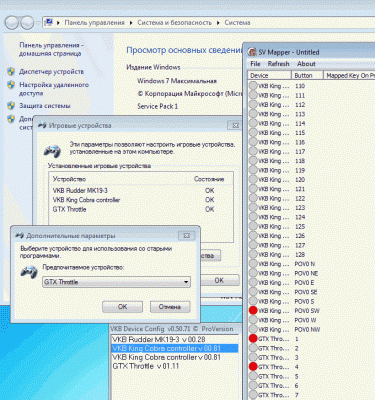Click OK in the Дополнительные параметры dialog
The height and width of the screenshot is (400, 375).
(122, 307)
